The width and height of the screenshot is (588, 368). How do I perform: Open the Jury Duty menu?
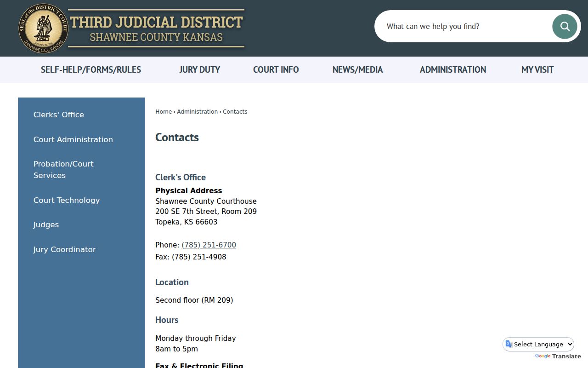(199, 69)
